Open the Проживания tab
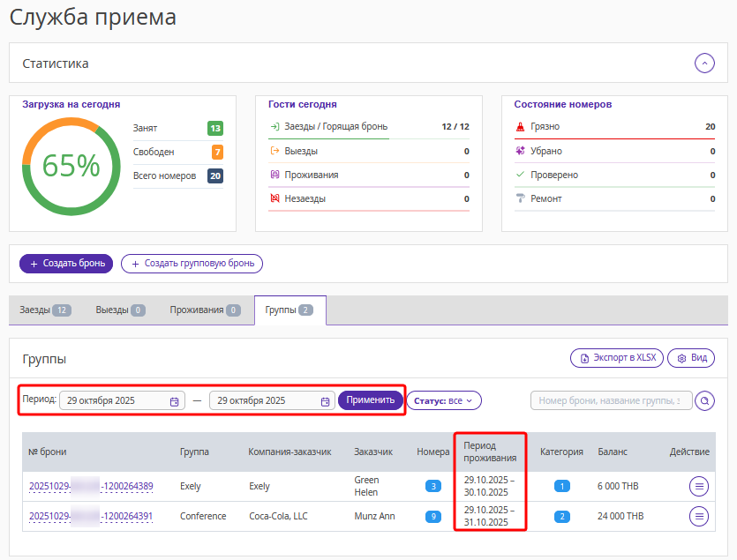The image size is (737, 560). point(205,310)
